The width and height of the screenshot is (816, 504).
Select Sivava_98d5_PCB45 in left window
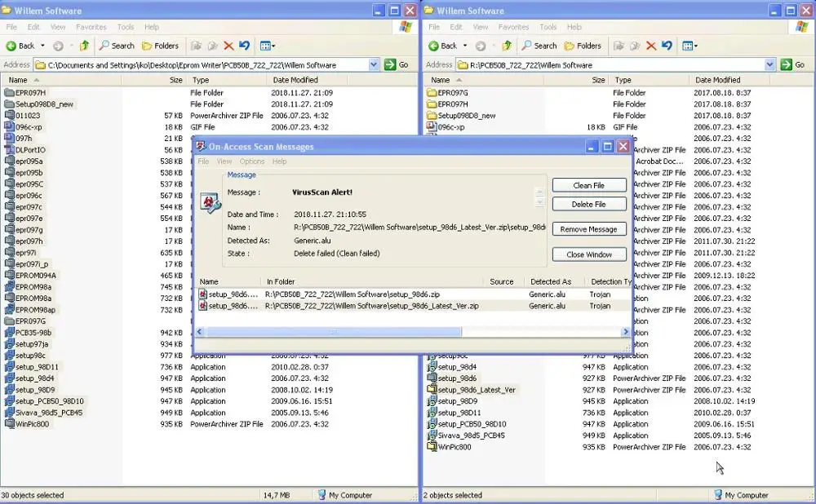point(44,413)
